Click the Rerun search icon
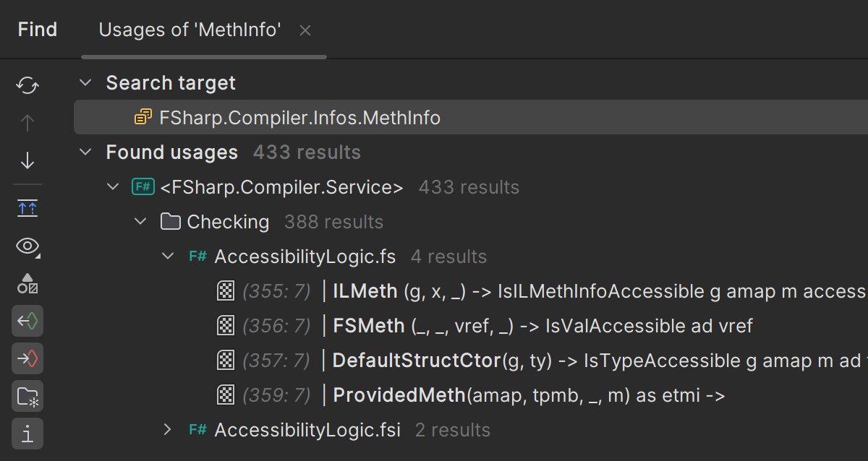Screen dimensions: 868x461 [x=27, y=85]
